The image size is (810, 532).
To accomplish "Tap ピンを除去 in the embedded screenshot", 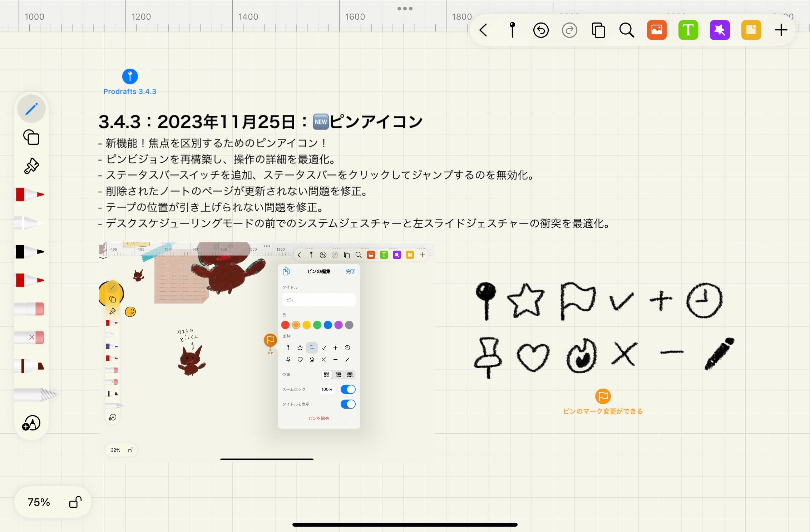I will tap(319, 418).
